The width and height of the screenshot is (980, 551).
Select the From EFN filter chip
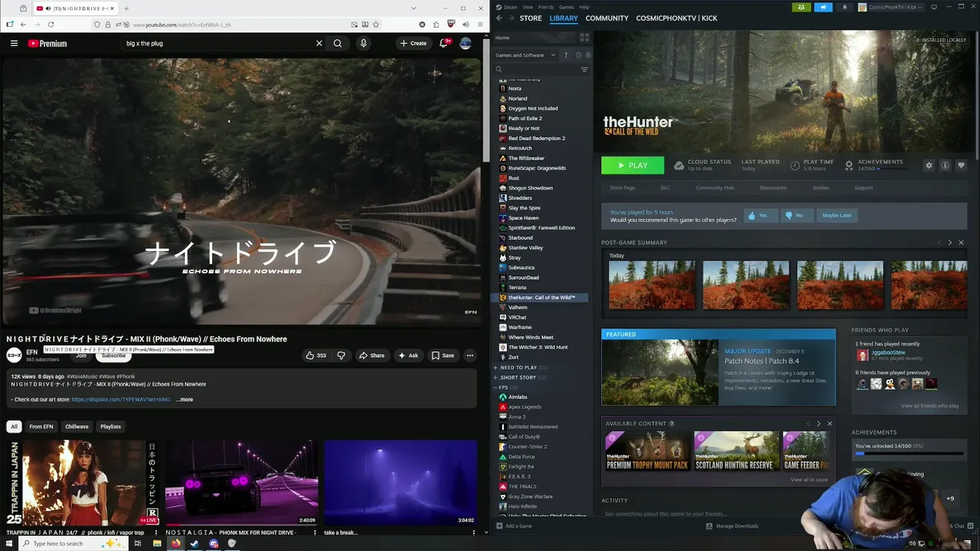[x=41, y=426]
